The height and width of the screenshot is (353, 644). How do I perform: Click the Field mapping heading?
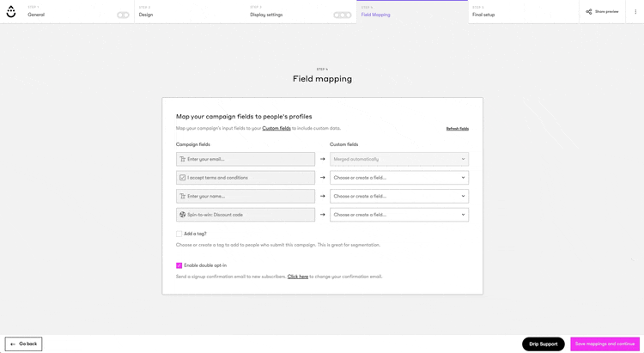[x=322, y=79]
